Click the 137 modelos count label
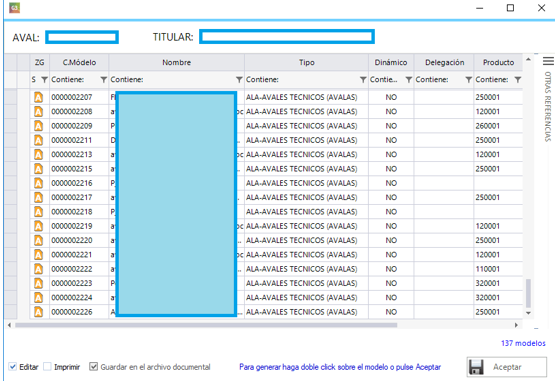 [x=523, y=343]
